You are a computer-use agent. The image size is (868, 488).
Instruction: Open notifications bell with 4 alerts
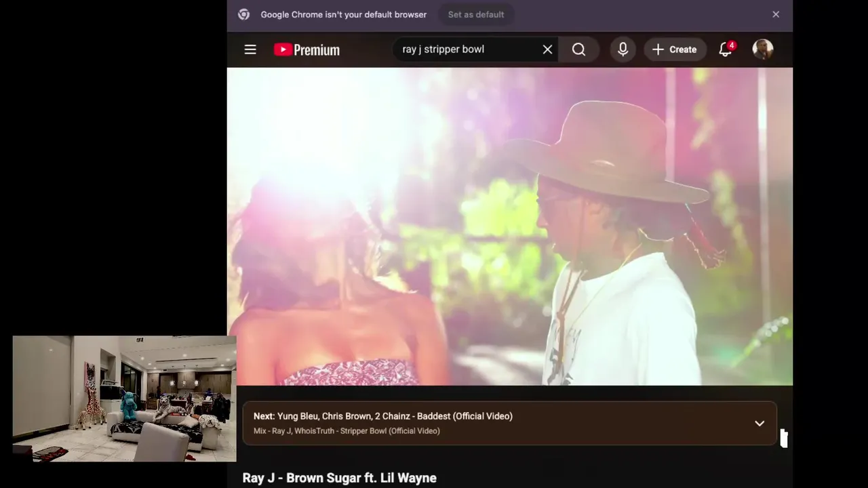tap(726, 49)
